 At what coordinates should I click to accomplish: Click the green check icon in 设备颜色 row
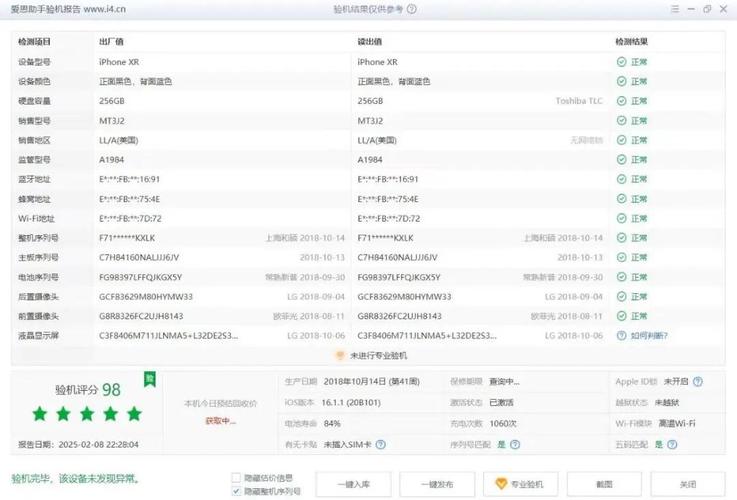tap(621, 81)
